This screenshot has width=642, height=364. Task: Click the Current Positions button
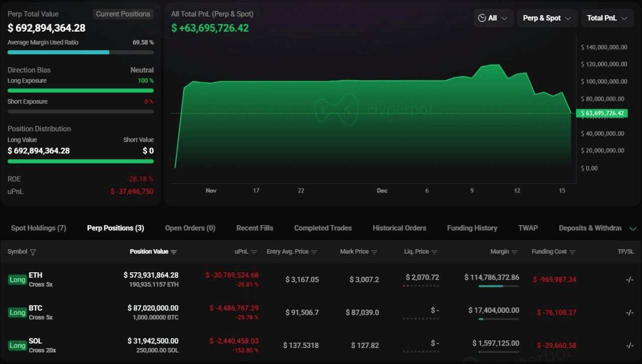123,14
